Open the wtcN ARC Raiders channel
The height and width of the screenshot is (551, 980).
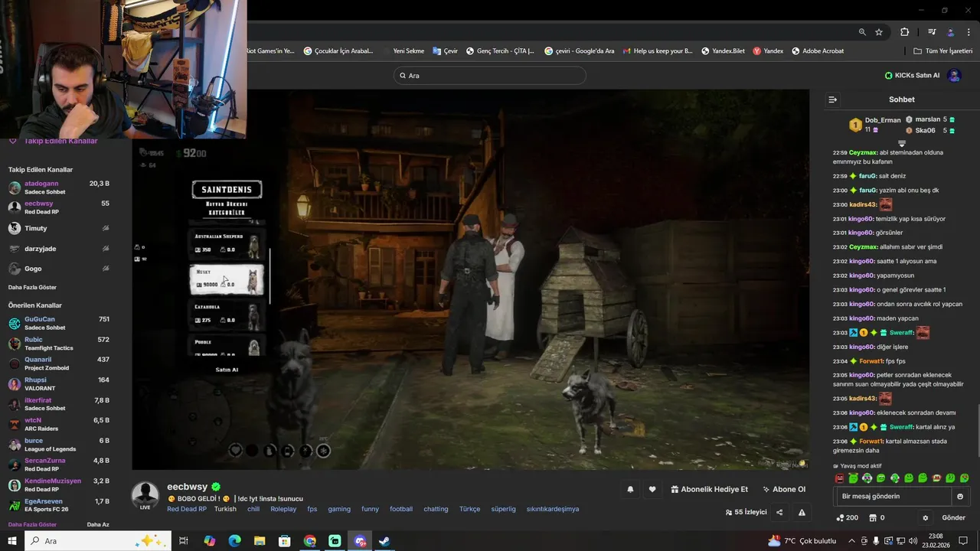coord(59,424)
